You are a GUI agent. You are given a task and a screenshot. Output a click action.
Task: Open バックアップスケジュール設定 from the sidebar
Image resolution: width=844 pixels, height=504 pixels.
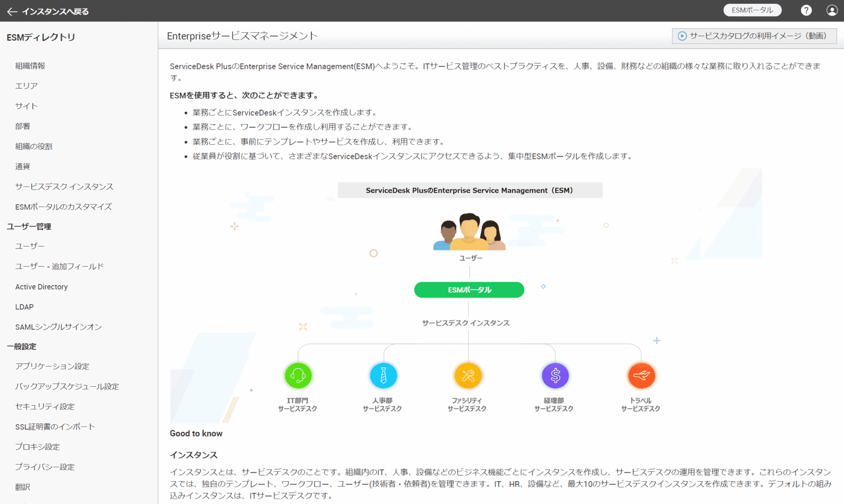(x=67, y=386)
